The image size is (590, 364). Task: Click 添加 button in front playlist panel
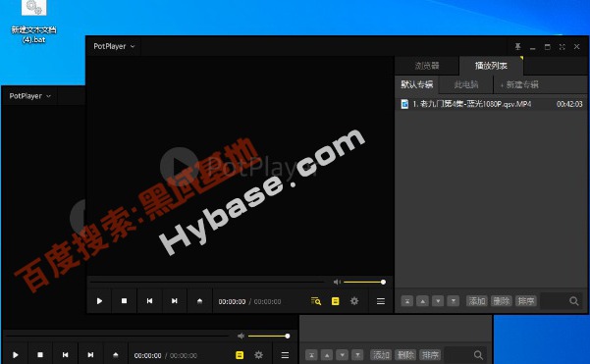(477, 301)
